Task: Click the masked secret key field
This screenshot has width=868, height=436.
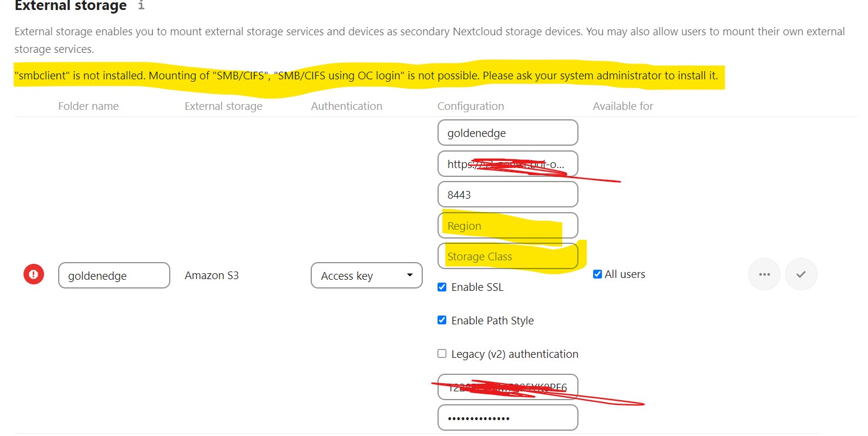Action: (x=507, y=418)
